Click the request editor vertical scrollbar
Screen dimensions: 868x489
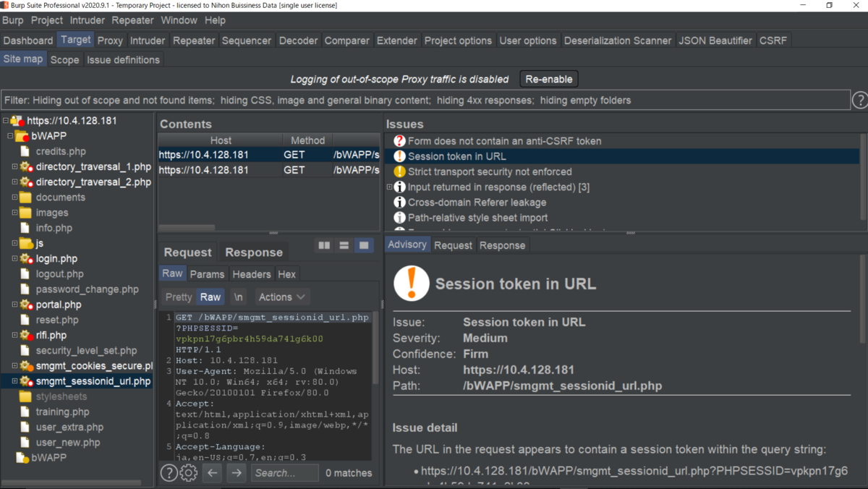[x=375, y=347]
